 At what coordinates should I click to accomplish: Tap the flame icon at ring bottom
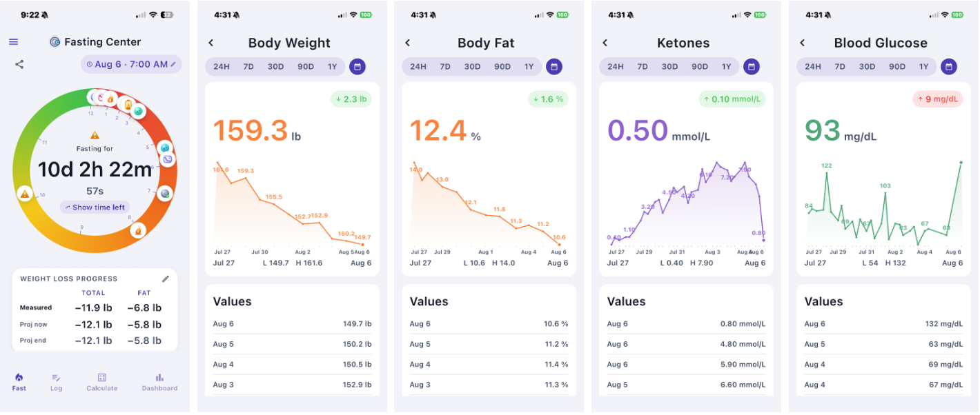pos(137,231)
